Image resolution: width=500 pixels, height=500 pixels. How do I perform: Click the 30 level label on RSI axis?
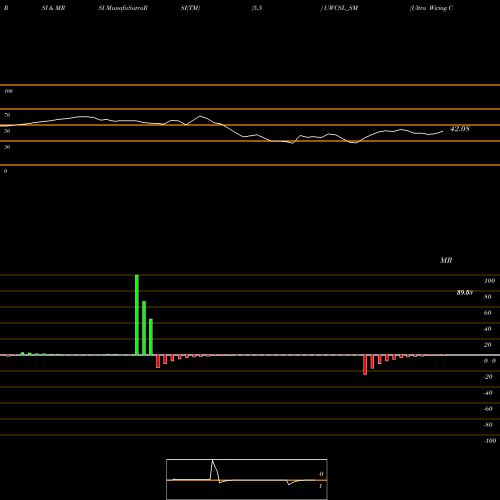[x=7, y=147]
